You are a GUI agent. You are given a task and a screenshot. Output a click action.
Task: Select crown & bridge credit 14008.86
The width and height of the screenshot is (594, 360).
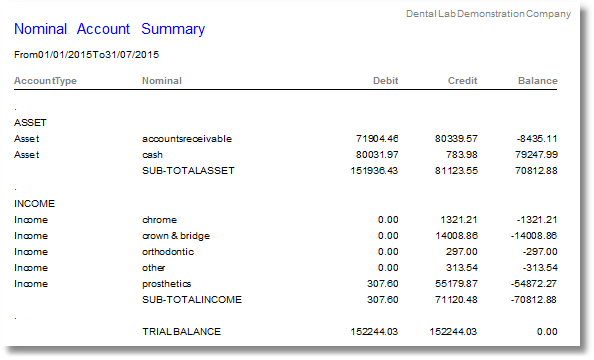[456, 236]
